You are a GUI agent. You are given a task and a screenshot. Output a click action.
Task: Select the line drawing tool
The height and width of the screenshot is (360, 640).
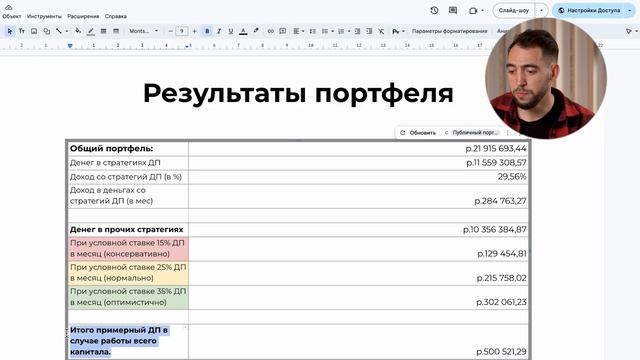[59, 31]
